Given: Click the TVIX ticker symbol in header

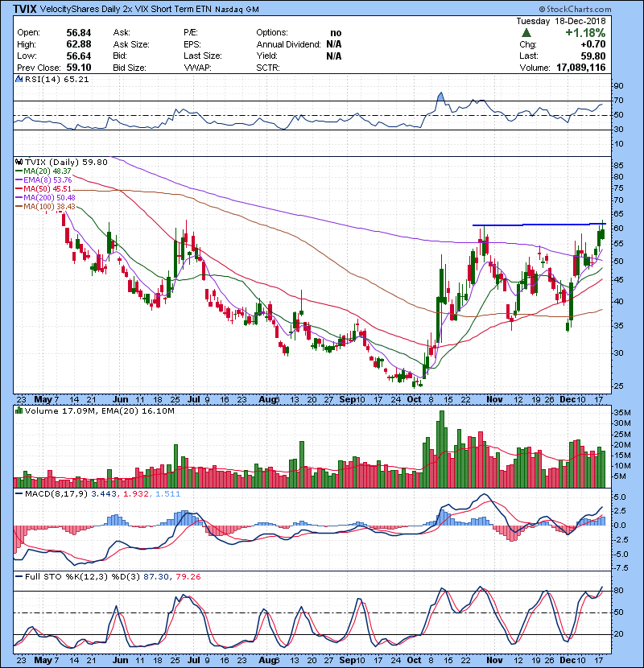Looking at the screenshot, I should [25, 9].
